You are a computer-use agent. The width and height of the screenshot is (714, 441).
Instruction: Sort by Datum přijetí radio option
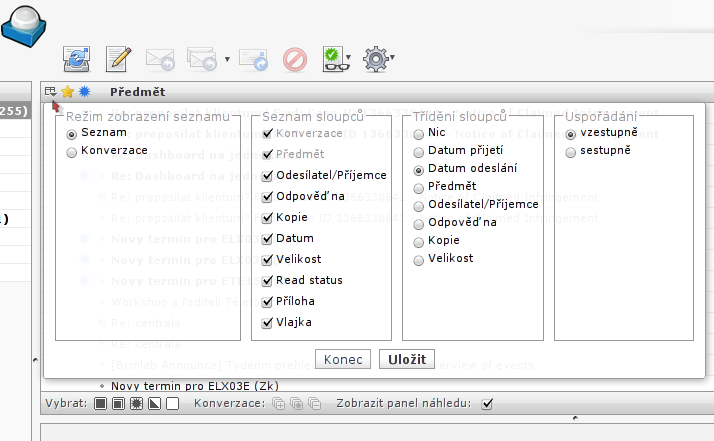tap(418, 152)
